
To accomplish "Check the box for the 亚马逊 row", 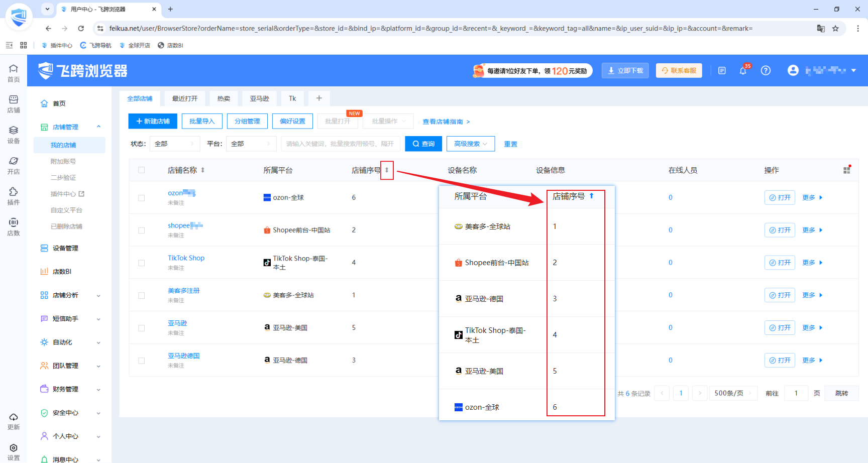I will 141,328.
